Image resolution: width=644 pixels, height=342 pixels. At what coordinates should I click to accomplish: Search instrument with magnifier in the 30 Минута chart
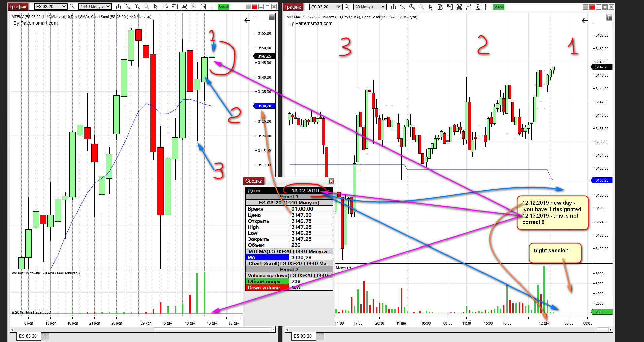pos(347,6)
